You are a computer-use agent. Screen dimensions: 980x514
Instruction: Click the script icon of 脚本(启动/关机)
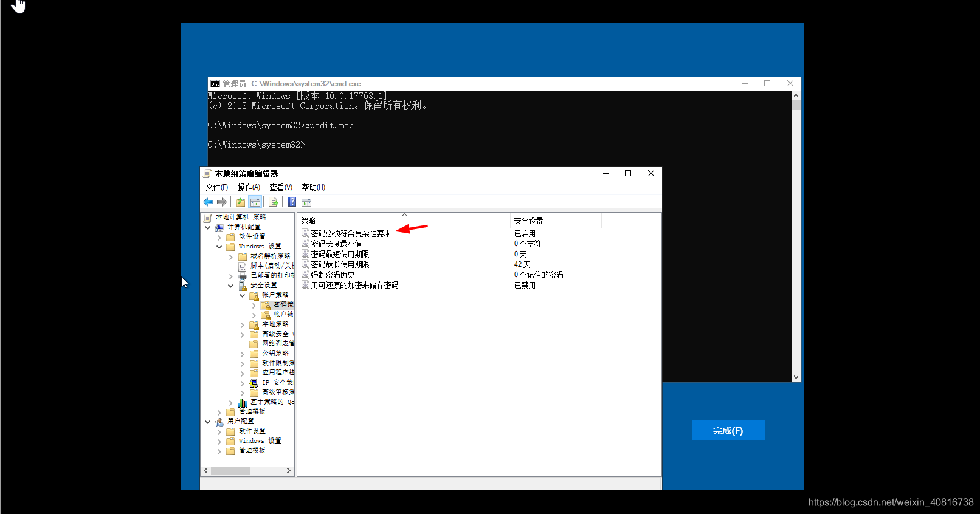[243, 266]
